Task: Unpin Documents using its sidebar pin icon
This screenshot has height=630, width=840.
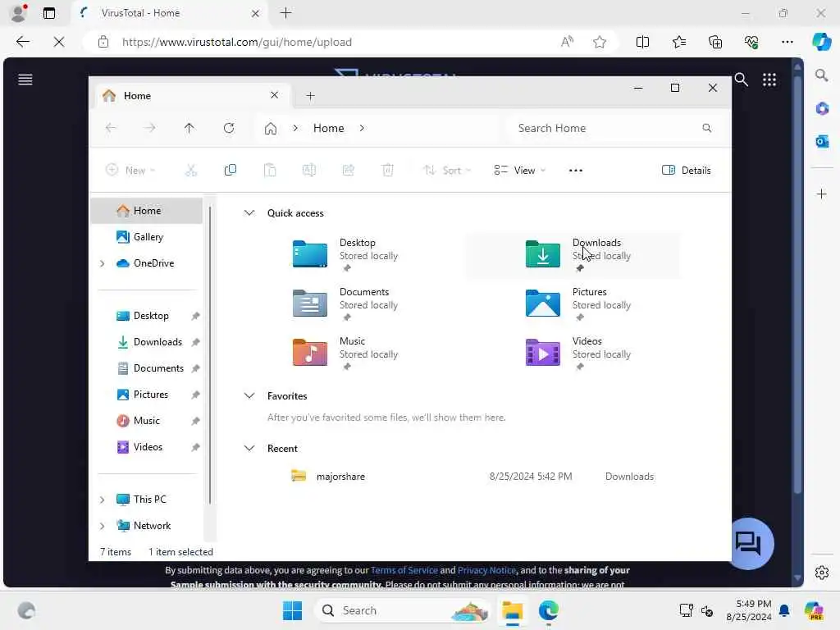Action: pos(195,368)
